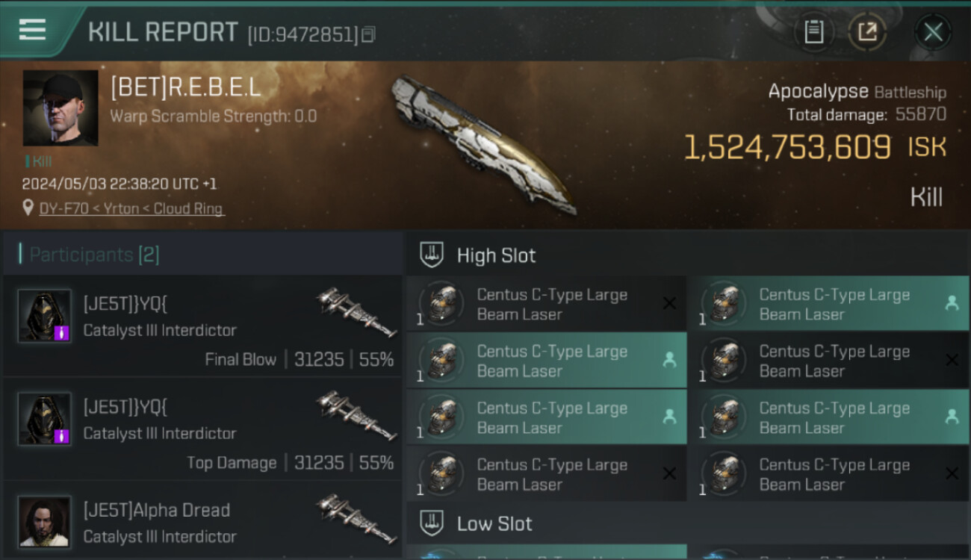Click the Final Blow pilot portrait
This screenshot has width=971, height=560.
(45, 316)
